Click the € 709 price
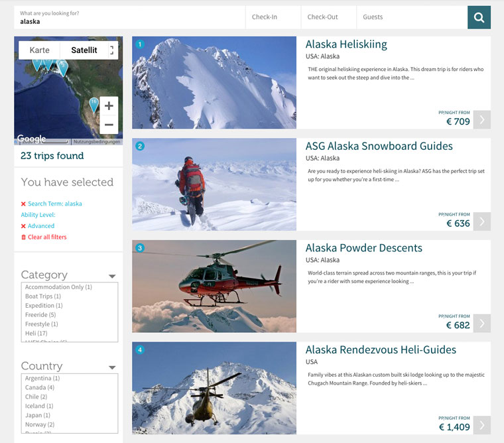The image size is (504, 443). click(x=458, y=121)
